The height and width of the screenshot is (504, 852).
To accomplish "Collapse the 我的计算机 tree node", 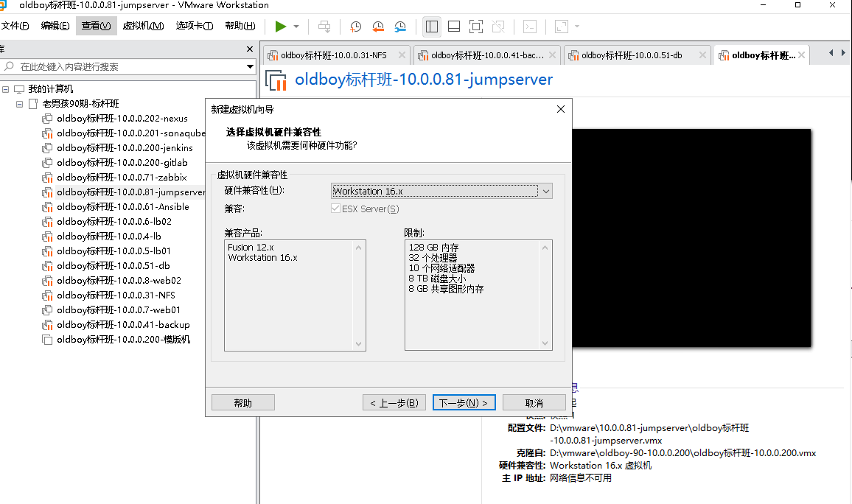I will click(x=5, y=89).
